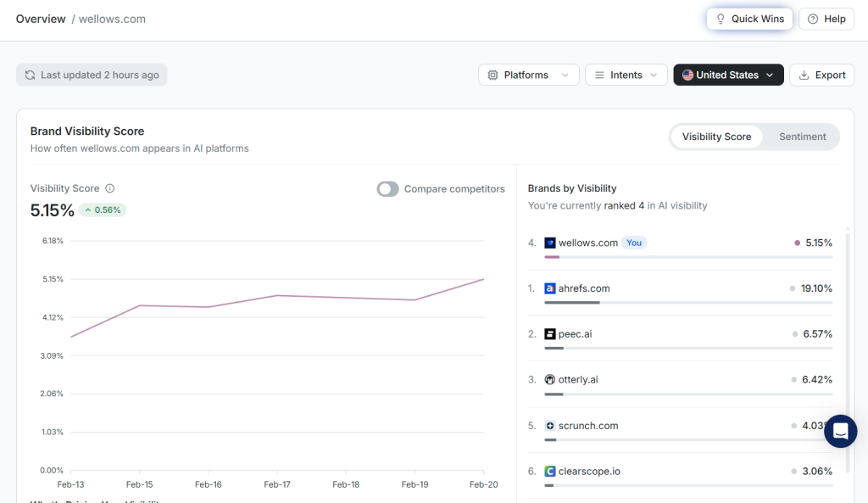Click the scrunch.com brand logo icon
This screenshot has height=503, width=868.
point(550,426)
